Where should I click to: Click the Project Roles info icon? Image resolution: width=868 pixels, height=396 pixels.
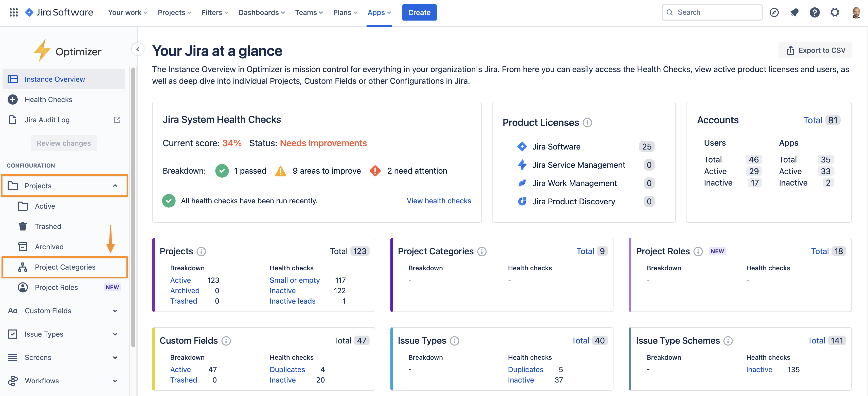(x=698, y=251)
